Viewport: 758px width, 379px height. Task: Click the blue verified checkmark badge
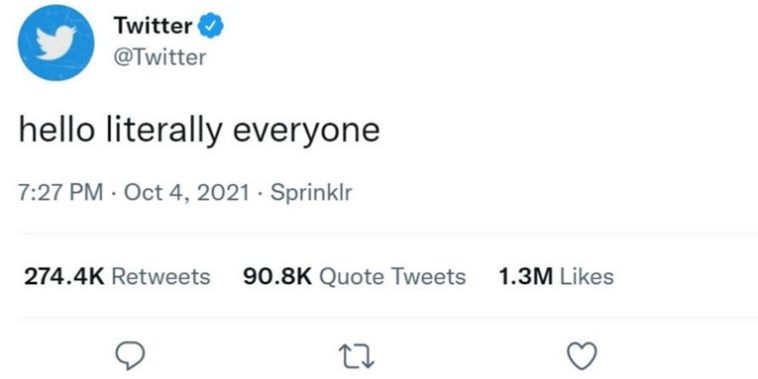pyautogui.click(x=211, y=26)
